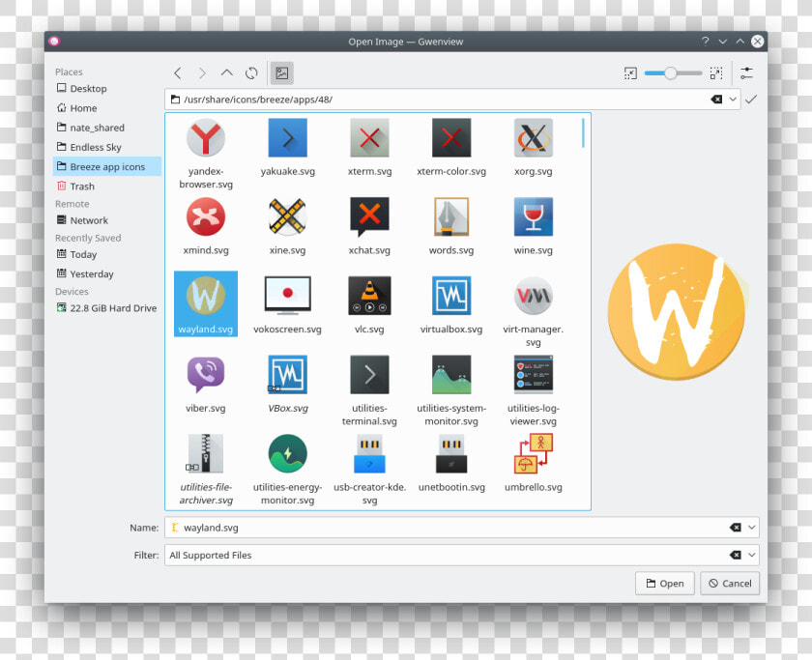Click the large Wayland preview image
Screen dimensions: 812x660
677,312
